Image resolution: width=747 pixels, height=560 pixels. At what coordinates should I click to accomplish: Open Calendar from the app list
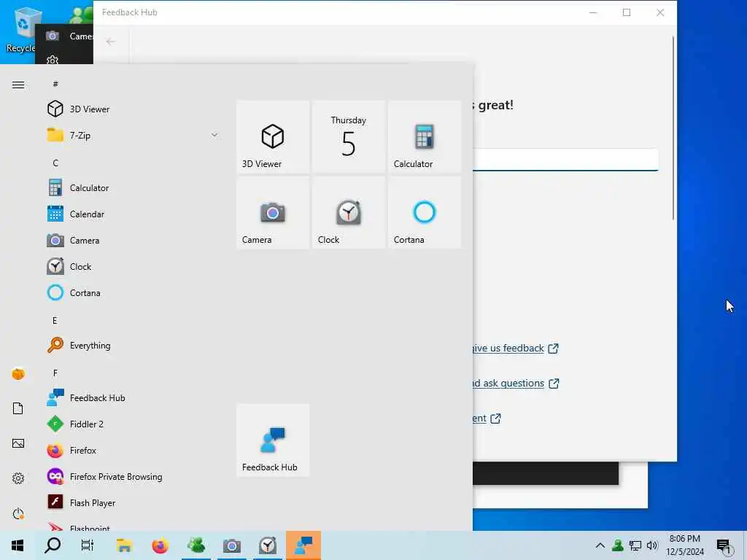coord(133,214)
